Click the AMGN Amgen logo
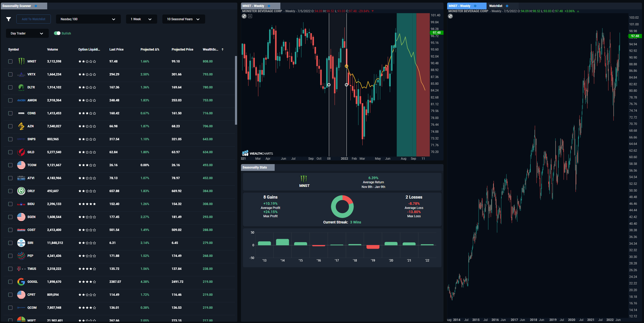 point(21,100)
